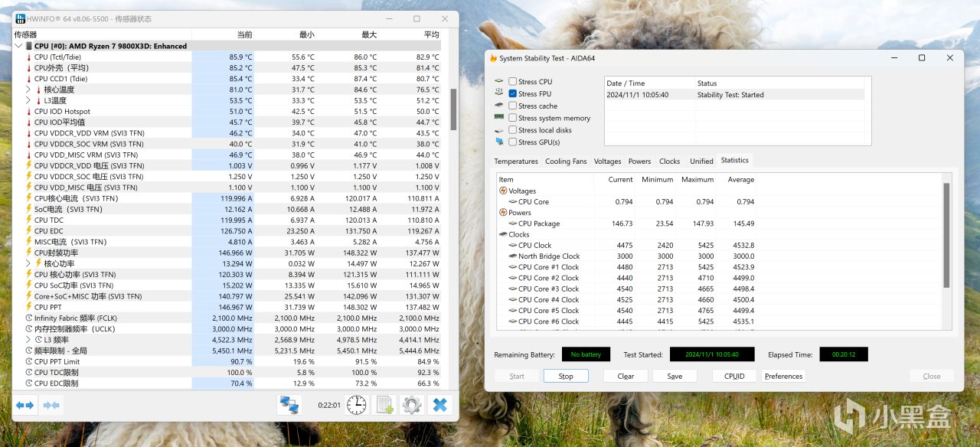Viewport: 980px width, 447px height.
Task: Click HWiNFO shrink-columns faded arrows icon
Action: [x=51, y=405]
